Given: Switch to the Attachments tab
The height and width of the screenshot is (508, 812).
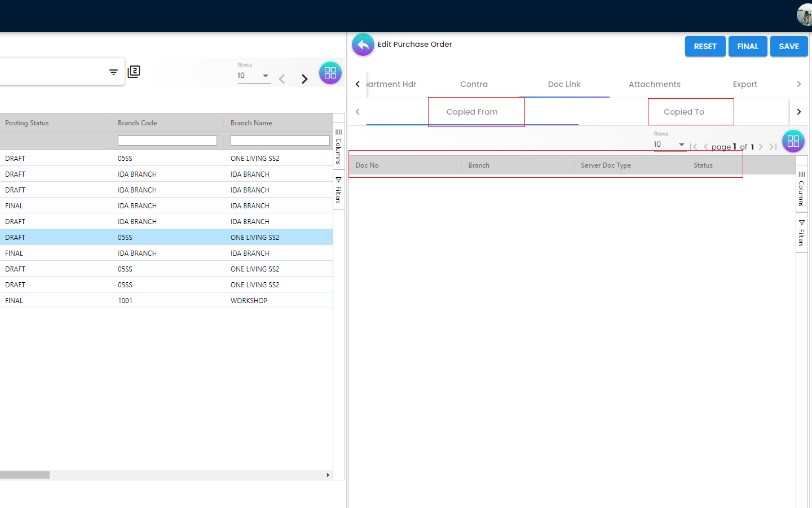Looking at the screenshot, I should coord(654,84).
